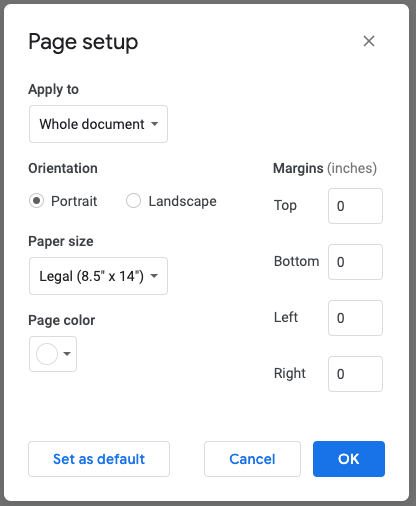Click the arrow next to Whole document
Screen dimensions: 416x506
coord(154,124)
